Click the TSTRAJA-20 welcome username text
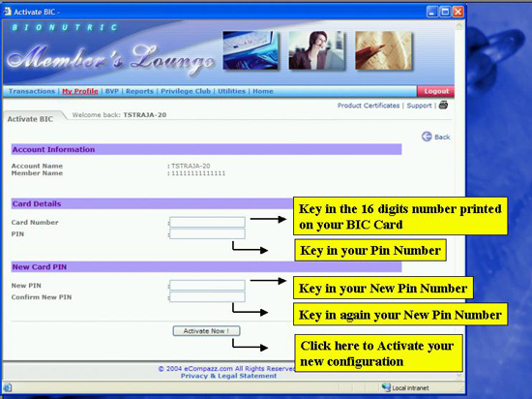Viewport: 532px width, 399px height. point(144,115)
